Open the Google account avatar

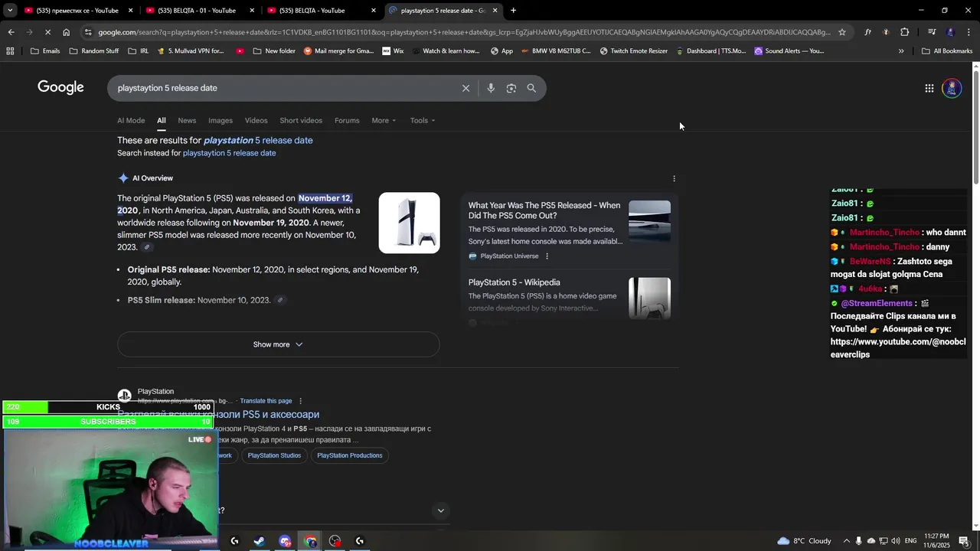pyautogui.click(x=952, y=88)
